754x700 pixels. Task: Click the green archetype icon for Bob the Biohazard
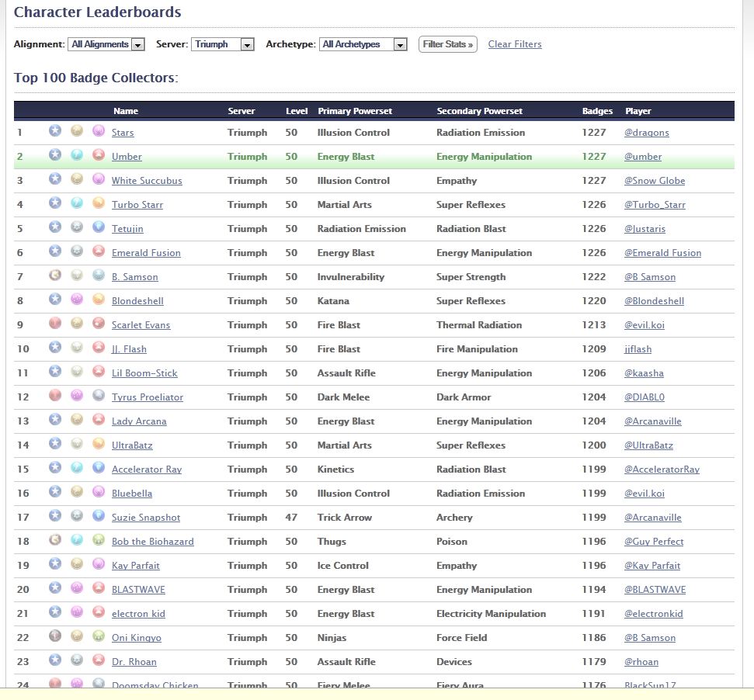[x=99, y=541]
